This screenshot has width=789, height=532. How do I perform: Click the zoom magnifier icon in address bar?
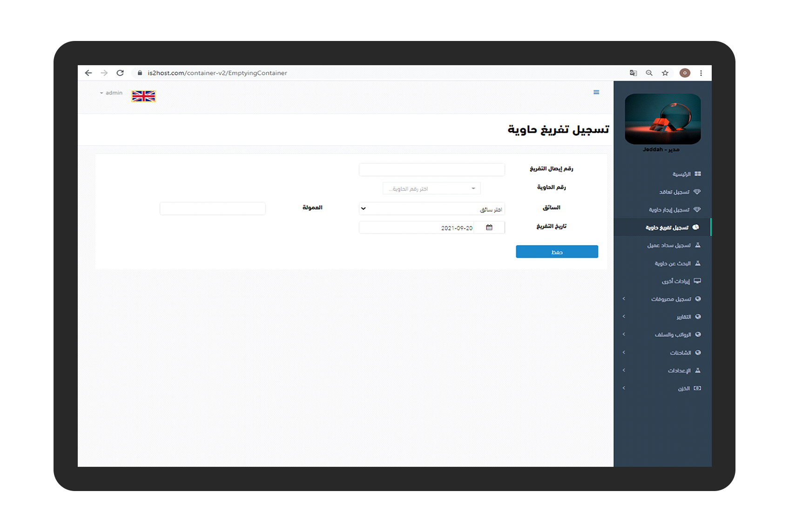click(x=649, y=73)
